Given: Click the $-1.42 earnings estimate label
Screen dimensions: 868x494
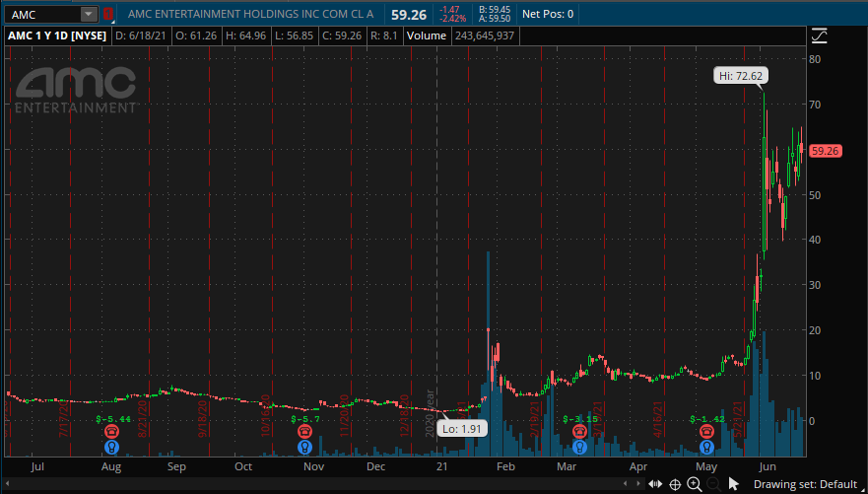Looking at the screenshot, I should point(708,419).
